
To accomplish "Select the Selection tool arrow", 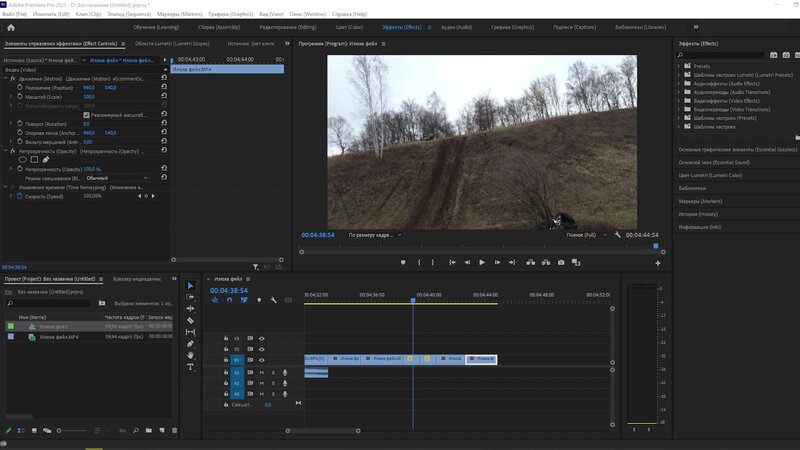I will pos(190,286).
